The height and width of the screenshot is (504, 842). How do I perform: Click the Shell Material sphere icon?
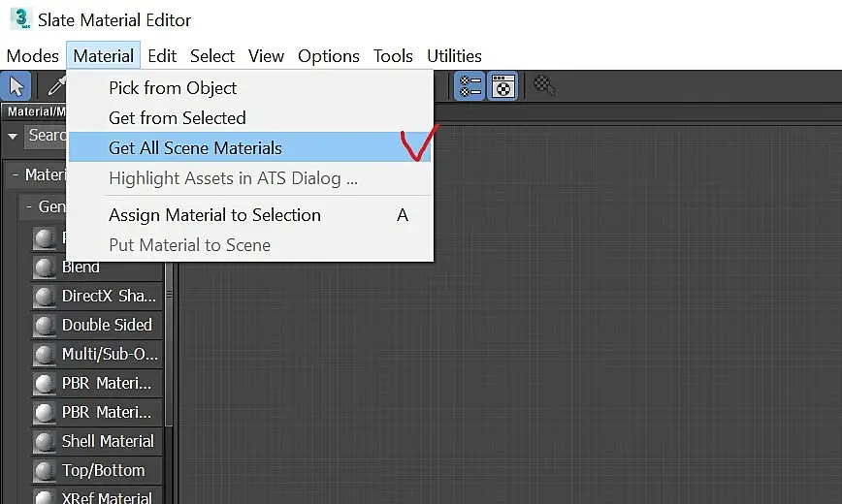pyautogui.click(x=45, y=442)
